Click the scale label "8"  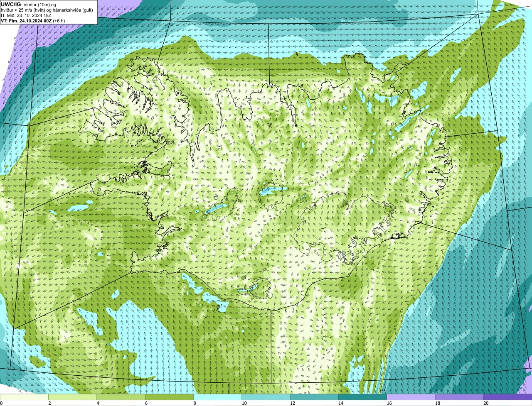click(195, 403)
